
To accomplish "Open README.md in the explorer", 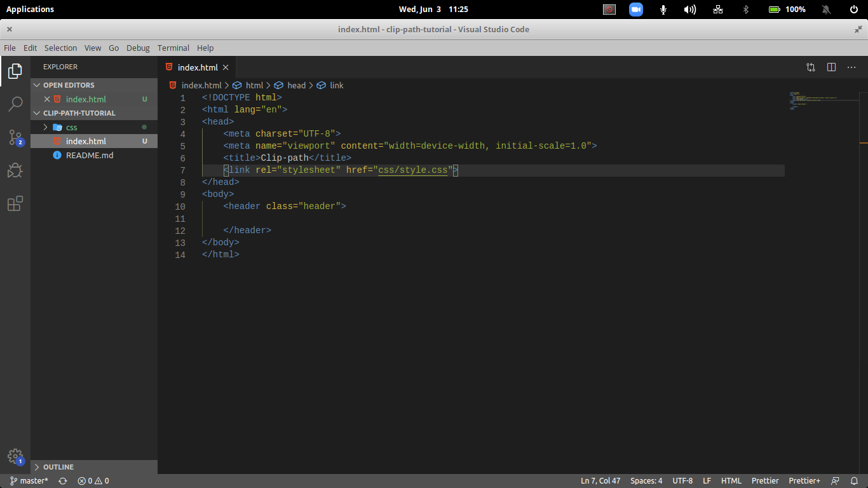I will coord(90,155).
